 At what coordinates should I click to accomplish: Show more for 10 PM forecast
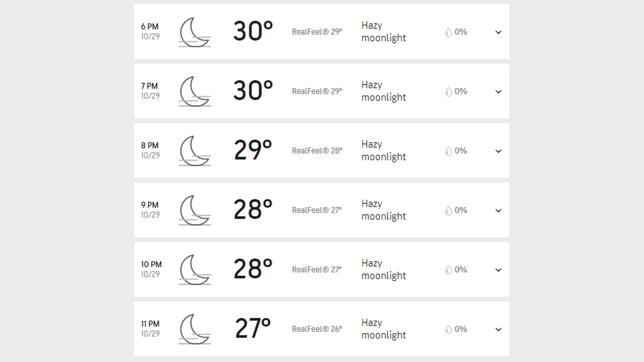(x=498, y=270)
